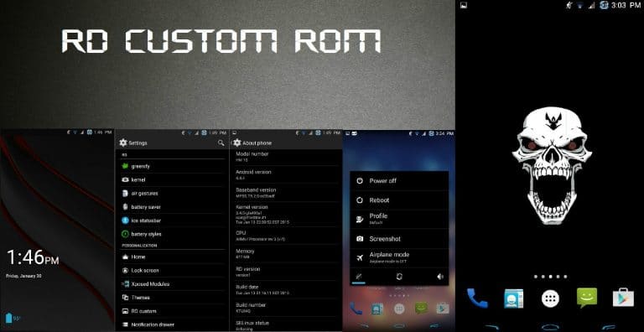Open the RD custom settings entry

pyautogui.click(x=172, y=311)
